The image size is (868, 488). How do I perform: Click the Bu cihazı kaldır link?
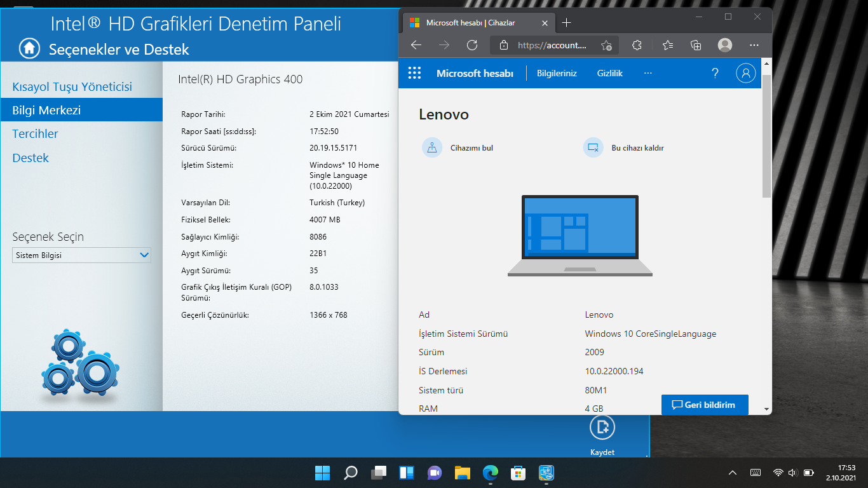pyautogui.click(x=637, y=148)
